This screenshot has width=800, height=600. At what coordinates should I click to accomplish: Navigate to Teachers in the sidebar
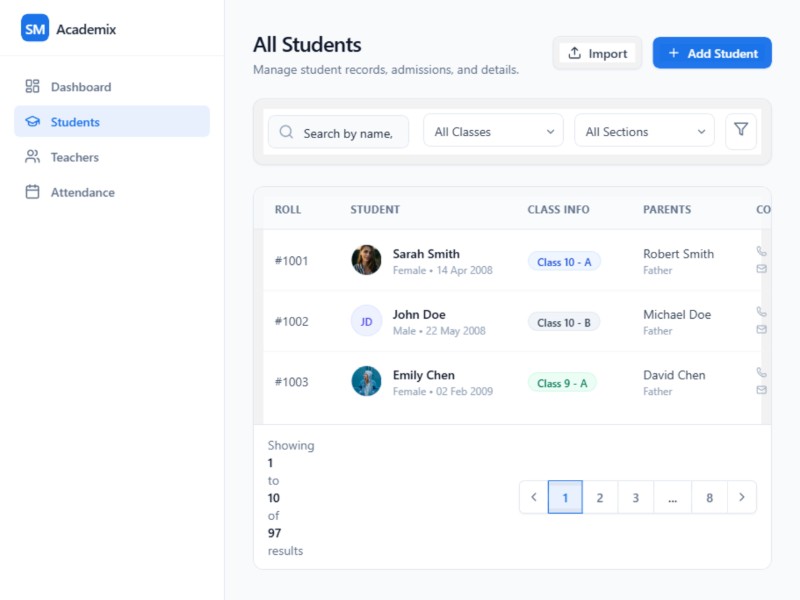[x=75, y=157]
